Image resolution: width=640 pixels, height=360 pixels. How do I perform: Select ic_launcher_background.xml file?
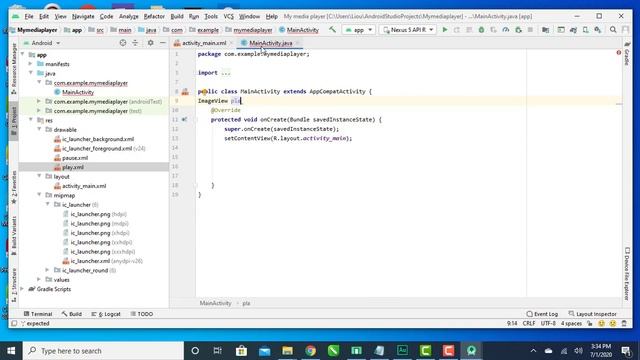(98, 139)
